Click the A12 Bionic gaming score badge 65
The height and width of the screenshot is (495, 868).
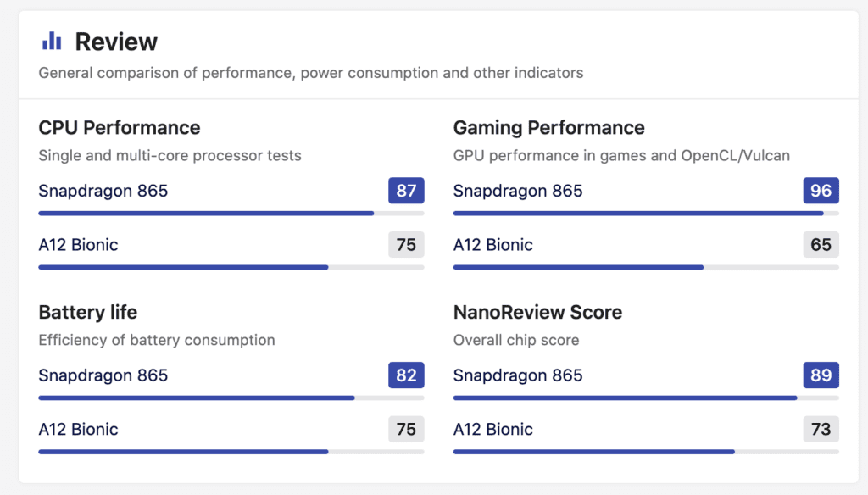821,245
